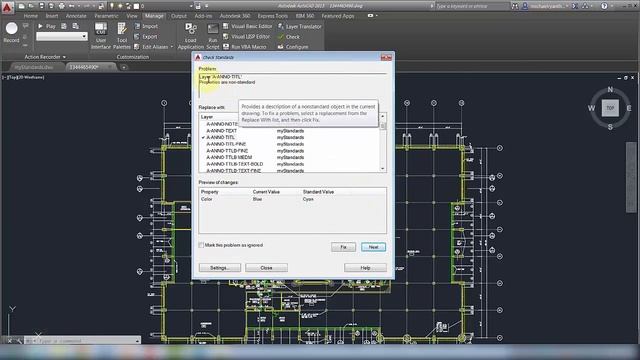Click the Next button

click(x=373, y=247)
